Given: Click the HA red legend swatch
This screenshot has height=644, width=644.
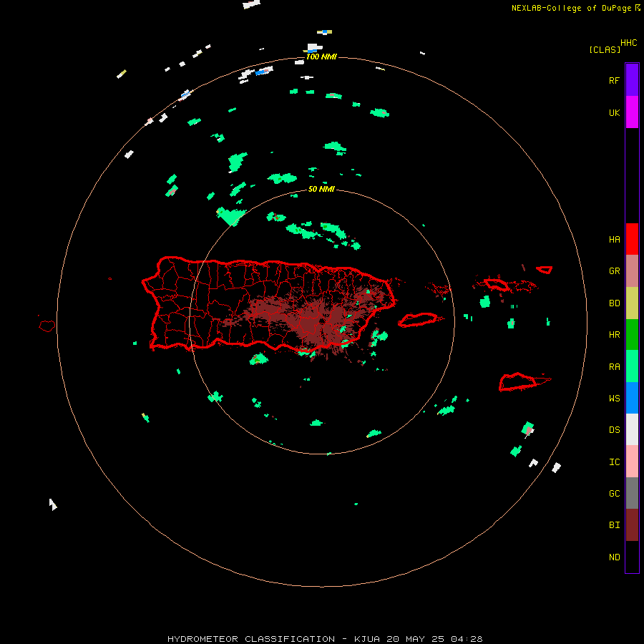Looking at the screenshot, I should pos(632,239).
